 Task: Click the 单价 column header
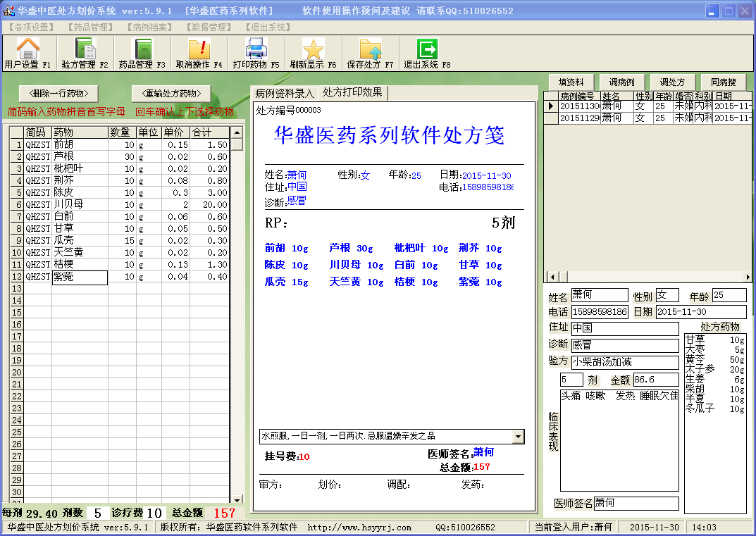coord(175,132)
